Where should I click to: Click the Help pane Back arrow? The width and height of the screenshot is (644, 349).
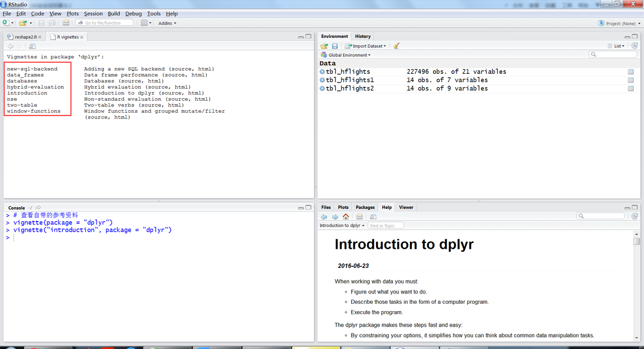click(324, 217)
